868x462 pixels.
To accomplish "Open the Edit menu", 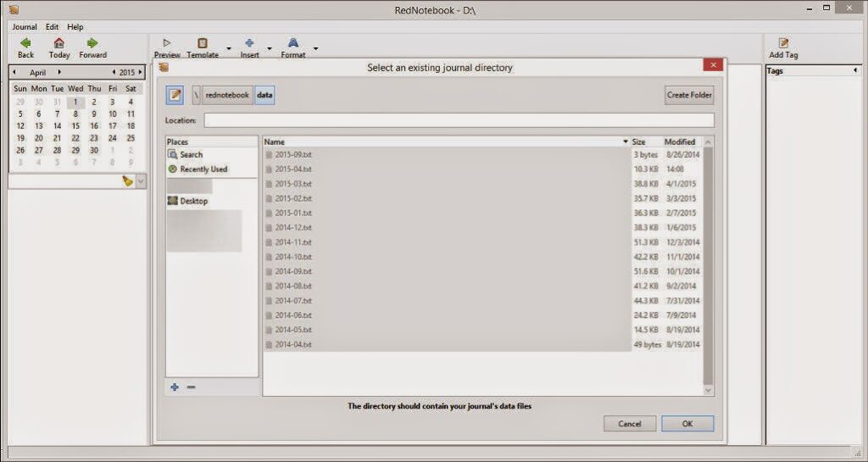I will [x=52, y=26].
